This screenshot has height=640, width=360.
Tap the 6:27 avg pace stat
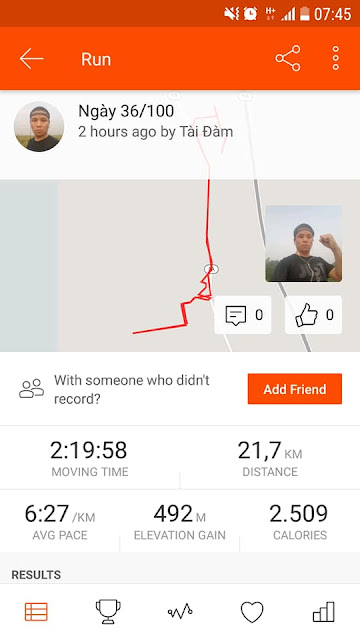coord(60,522)
